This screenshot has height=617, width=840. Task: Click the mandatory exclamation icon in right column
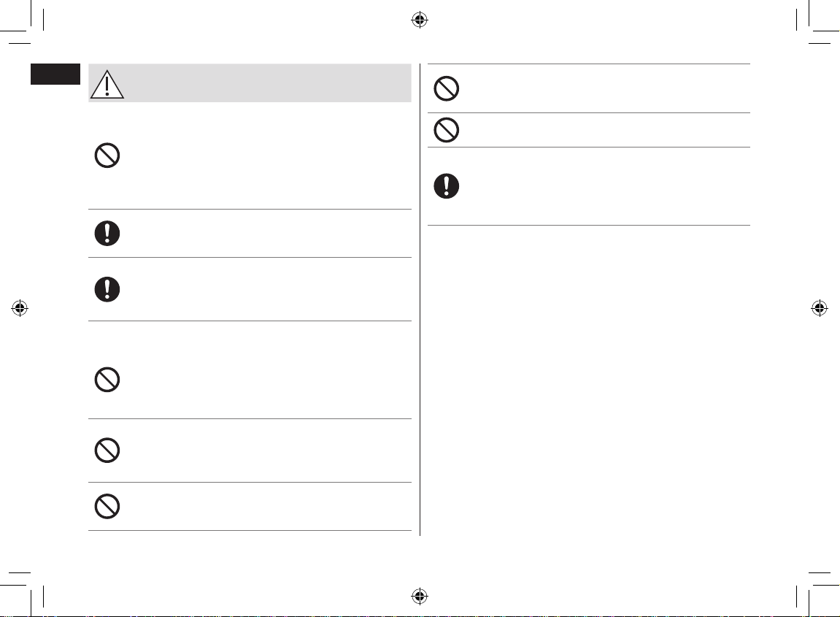pos(446,186)
